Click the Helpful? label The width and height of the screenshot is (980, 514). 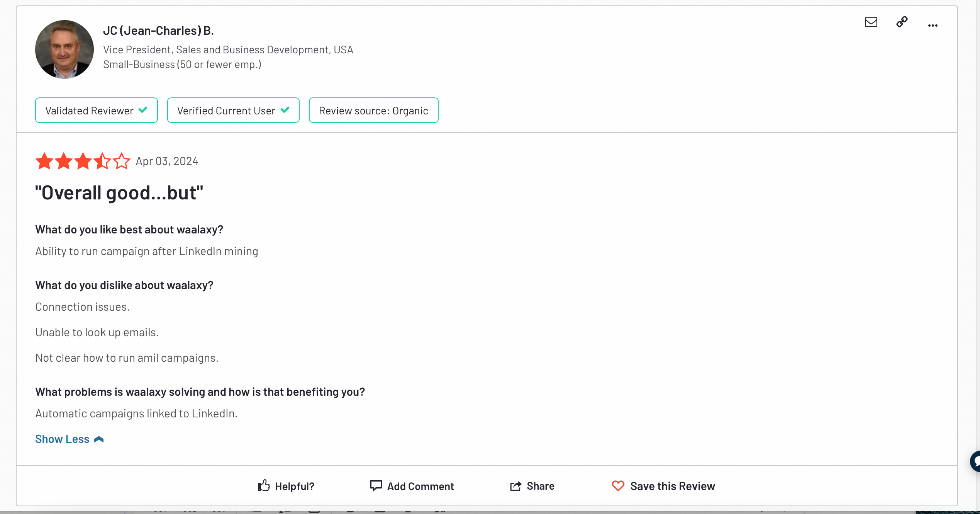pos(295,486)
